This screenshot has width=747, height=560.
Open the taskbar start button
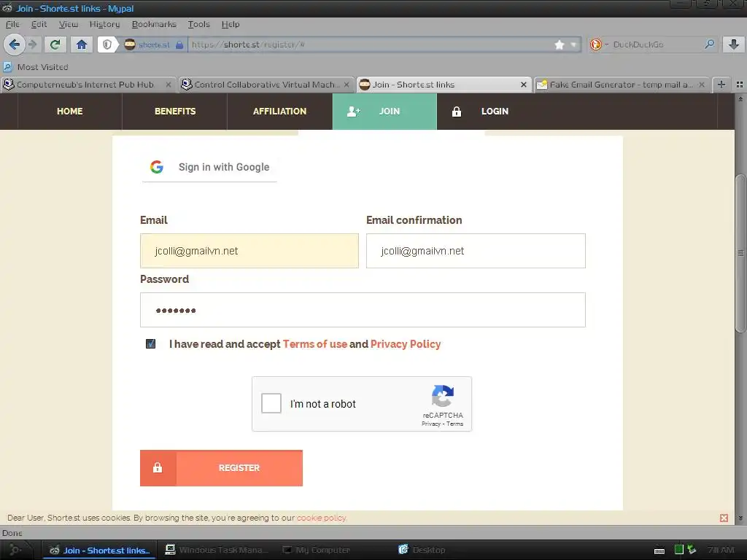point(16,550)
